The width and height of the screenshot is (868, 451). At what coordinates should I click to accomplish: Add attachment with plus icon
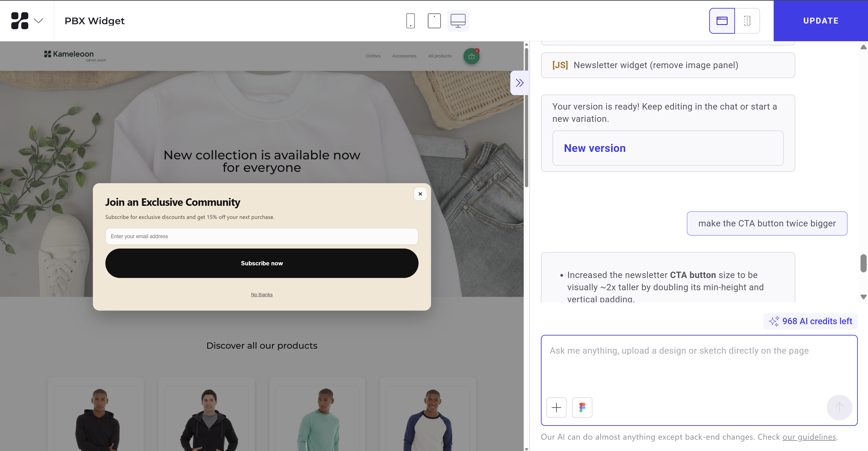tap(556, 408)
